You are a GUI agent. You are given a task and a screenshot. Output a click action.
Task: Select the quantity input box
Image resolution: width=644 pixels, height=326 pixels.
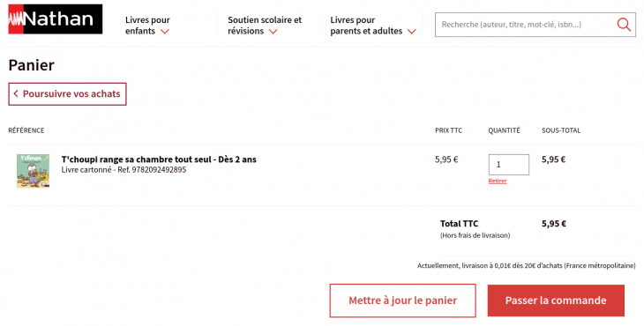(508, 165)
